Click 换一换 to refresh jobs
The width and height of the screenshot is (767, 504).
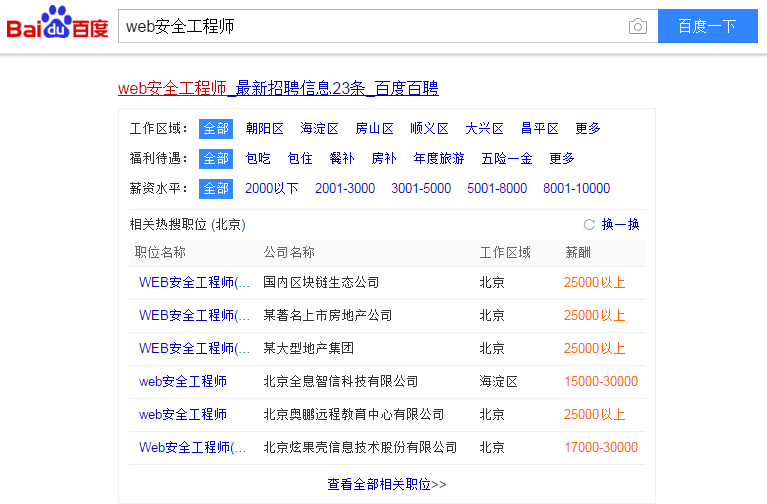[x=620, y=225]
